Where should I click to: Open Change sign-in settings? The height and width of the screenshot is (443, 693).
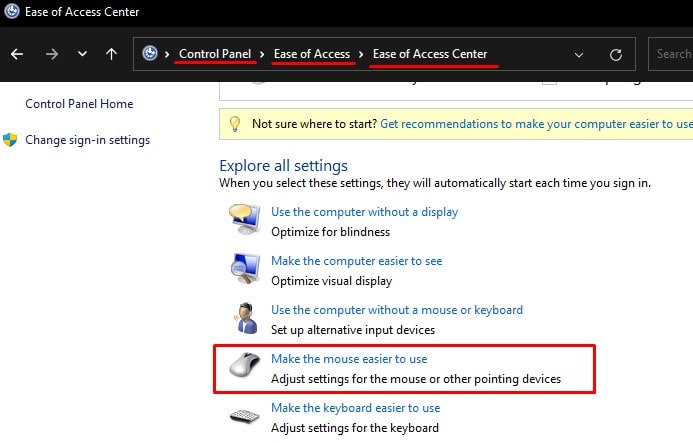tap(88, 140)
